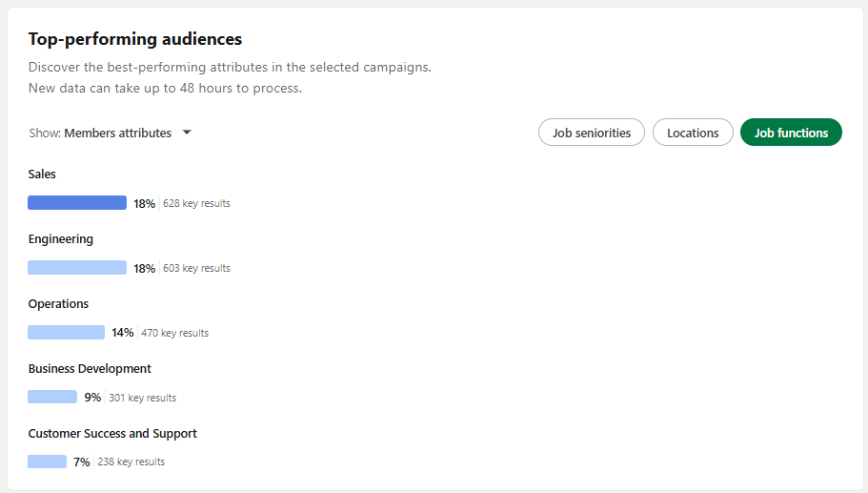This screenshot has width=868, height=493.
Task: Switch to the Job seniorities filter
Action: coord(592,133)
